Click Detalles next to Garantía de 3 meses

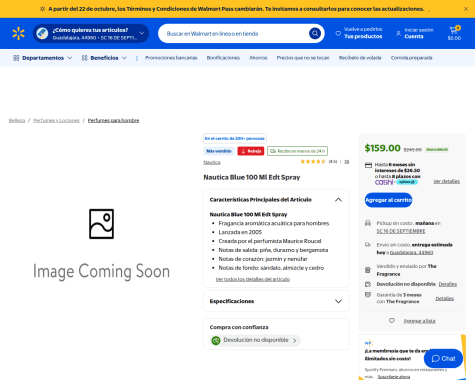[445, 298]
